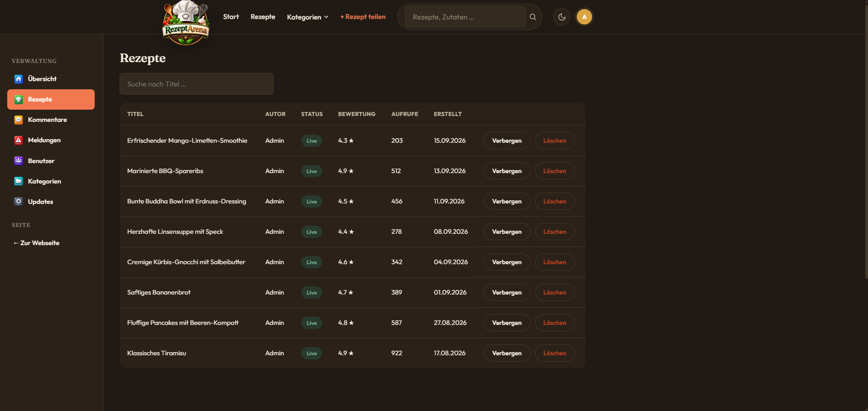This screenshot has width=868, height=411.
Task: Open the user avatar menu
Action: tap(584, 17)
